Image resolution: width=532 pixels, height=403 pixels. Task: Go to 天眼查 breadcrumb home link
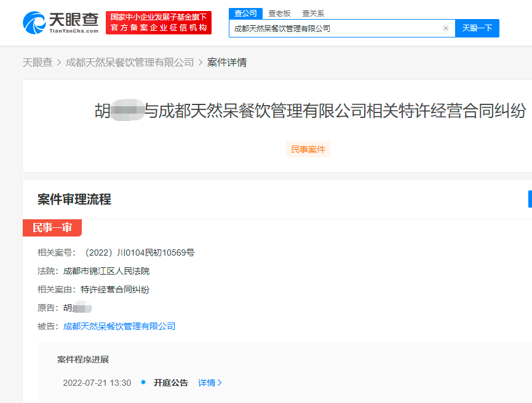click(x=38, y=63)
